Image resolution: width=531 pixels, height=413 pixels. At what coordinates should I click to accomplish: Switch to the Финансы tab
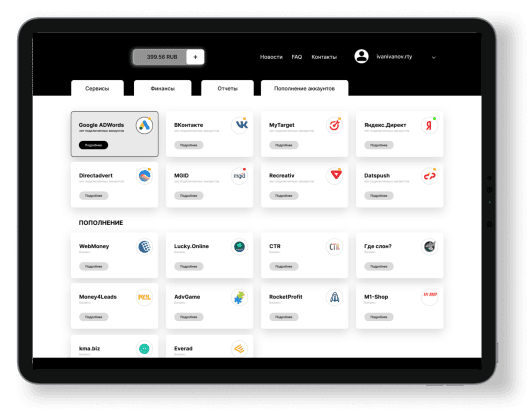coord(163,88)
